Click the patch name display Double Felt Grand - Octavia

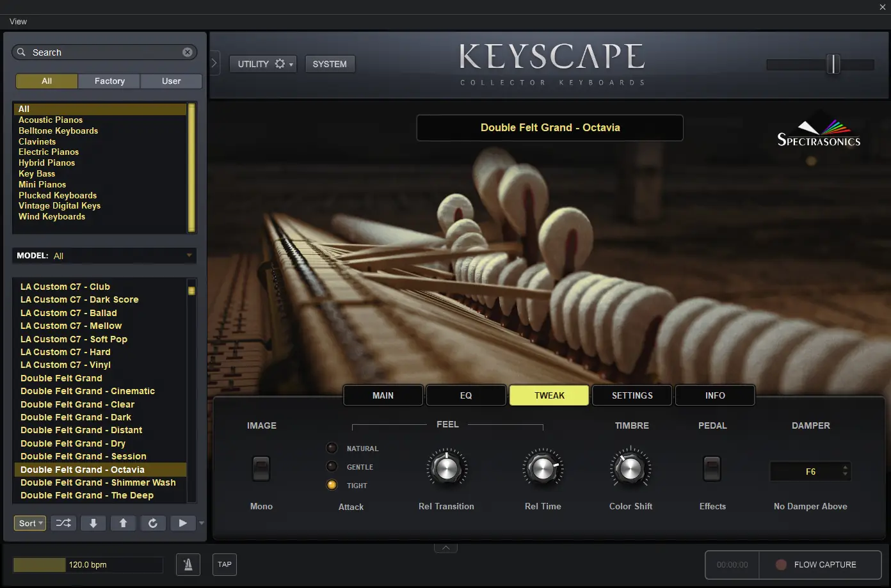(x=550, y=127)
